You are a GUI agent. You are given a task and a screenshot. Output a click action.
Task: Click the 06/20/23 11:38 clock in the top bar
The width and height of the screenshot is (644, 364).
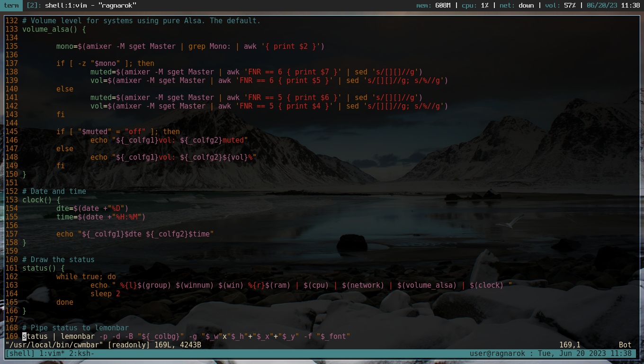pyautogui.click(x=613, y=6)
